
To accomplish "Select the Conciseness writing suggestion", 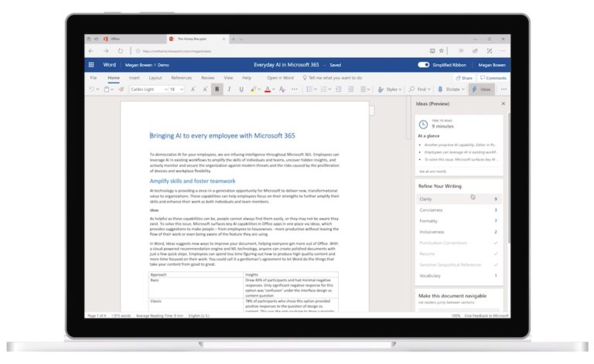I will point(459,210).
